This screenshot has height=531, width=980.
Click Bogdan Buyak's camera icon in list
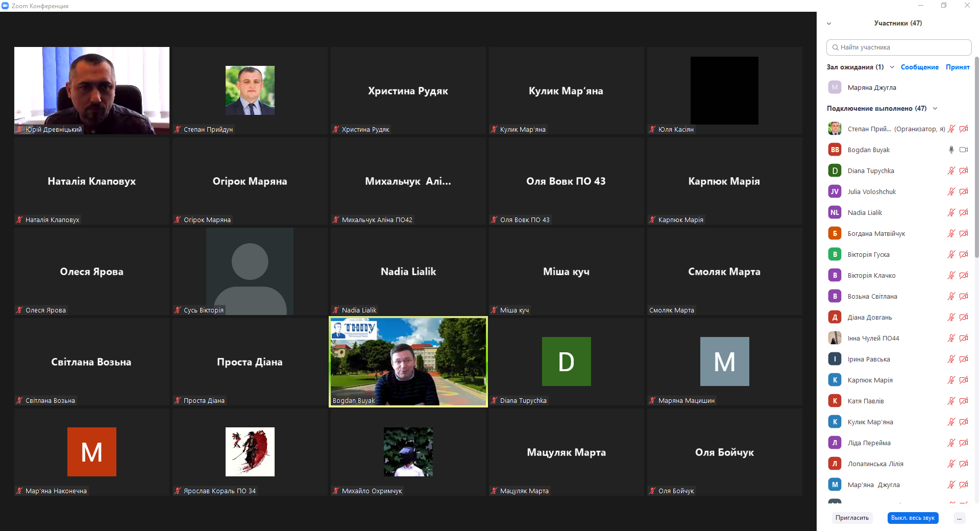point(964,150)
